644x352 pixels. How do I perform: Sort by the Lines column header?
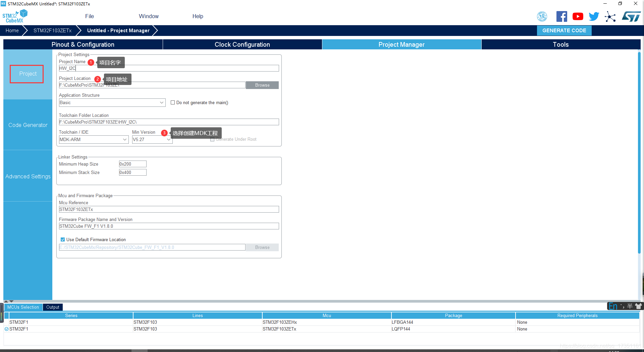[198, 315]
